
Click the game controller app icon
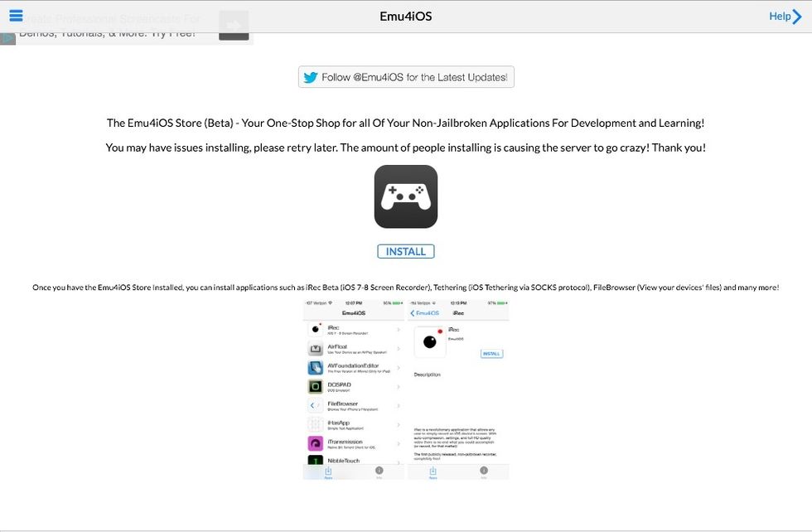point(406,197)
